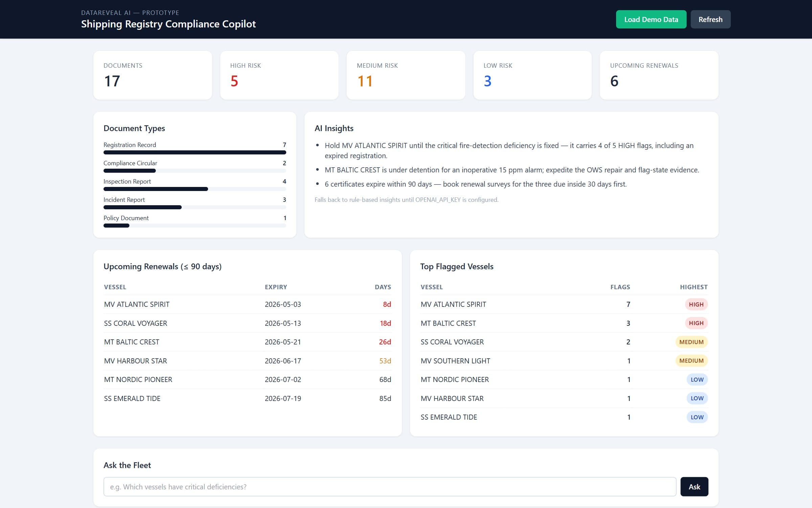Click the MT BALTIC CREST detention insight
Viewport: 812px width, 508px height.
(512, 170)
